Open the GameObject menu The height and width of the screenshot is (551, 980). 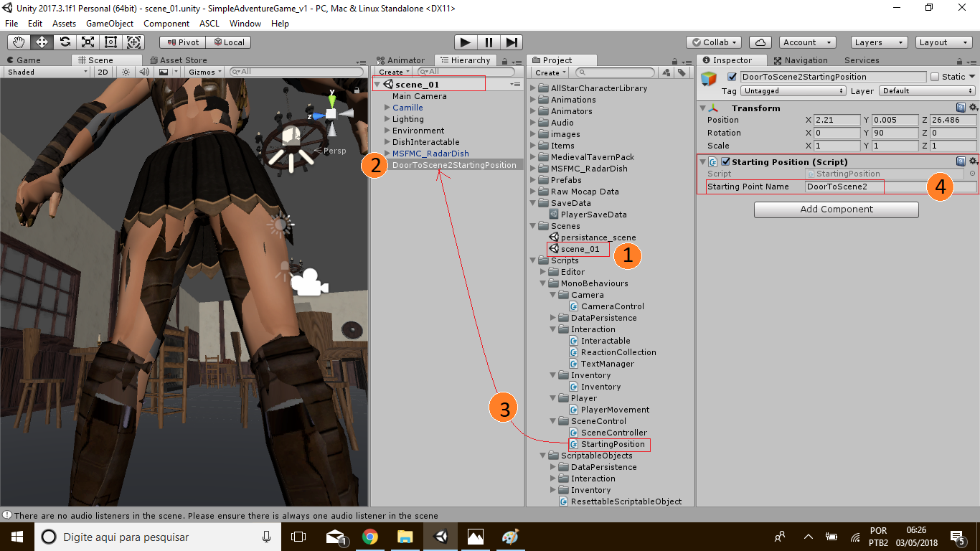109,23
